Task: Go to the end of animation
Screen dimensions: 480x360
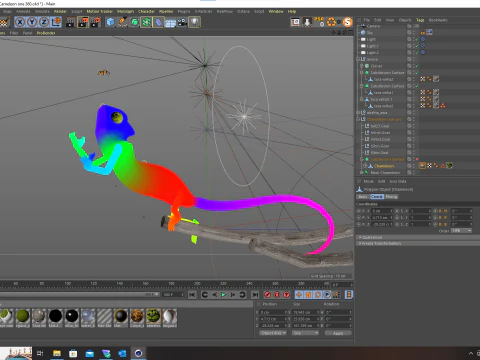Action: (255, 295)
